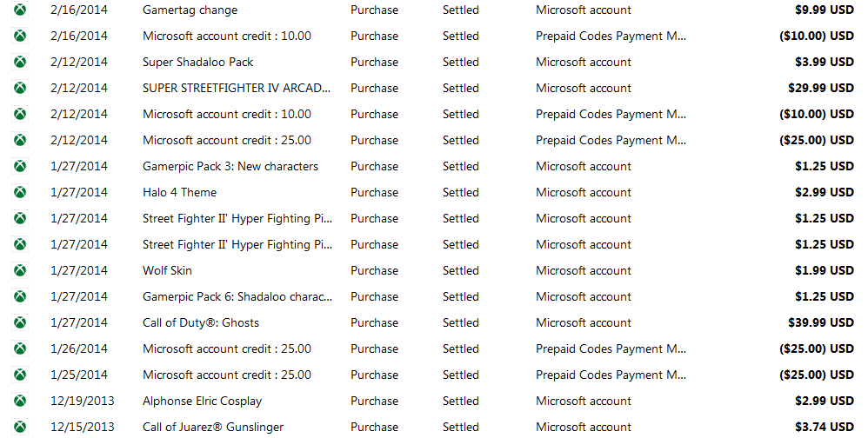Click Microsoft account on the Halo 4 Theme row
The height and width of the screenshot is (438, 868).
tap(584, 192)
